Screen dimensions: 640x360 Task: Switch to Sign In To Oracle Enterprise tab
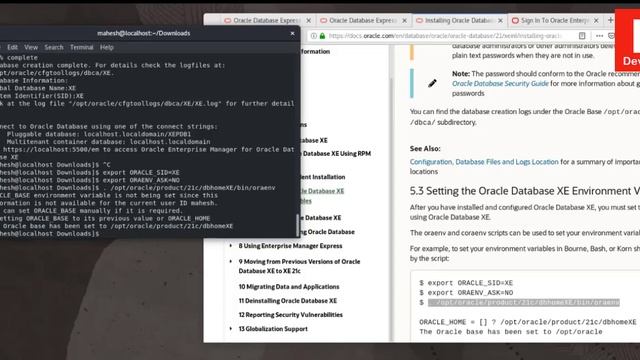pyautogui.click(x=550, y=20)
